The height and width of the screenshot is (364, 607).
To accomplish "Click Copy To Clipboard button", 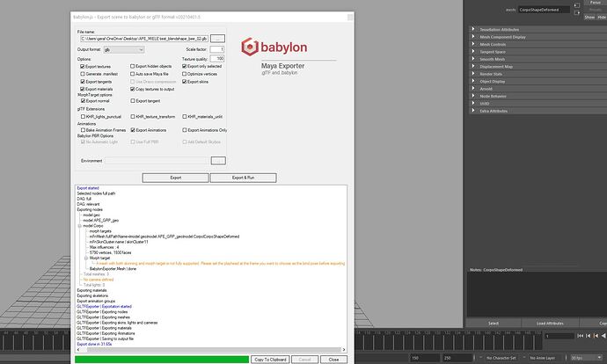I will 270,360.
